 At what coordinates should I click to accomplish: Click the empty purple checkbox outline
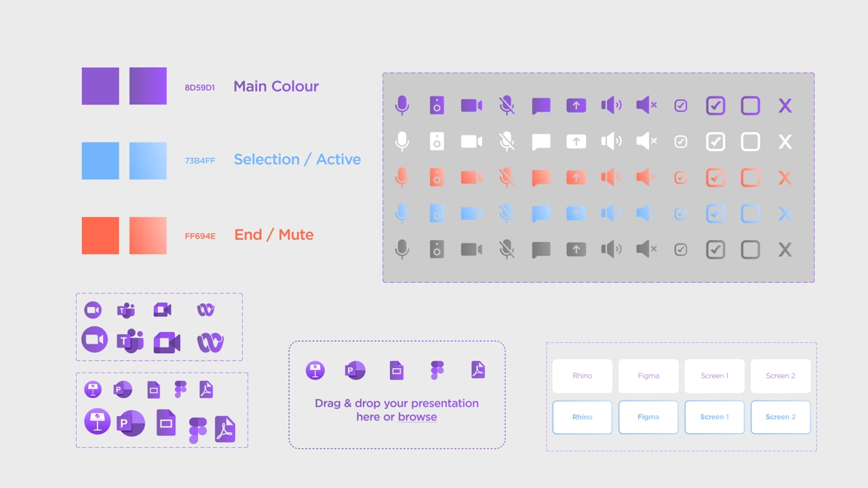[750, 105]
